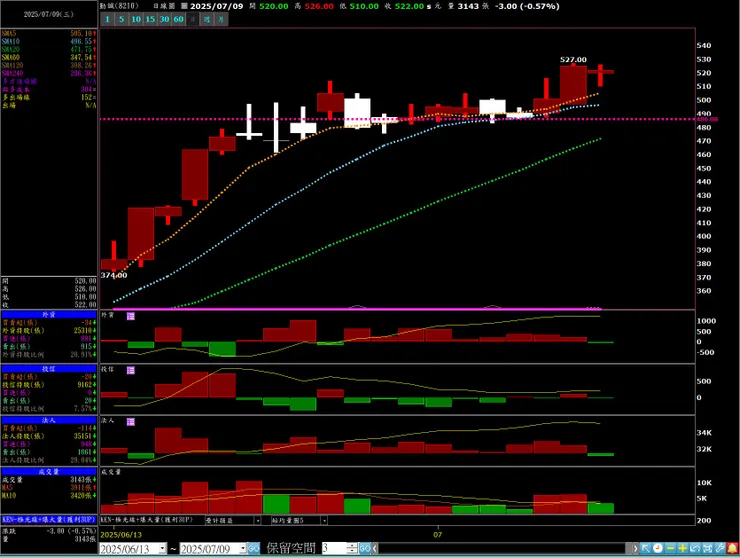Switch to the 15-minute chart interval
Image resolution: width=740 pixels, height=558 pixels.
150,19
